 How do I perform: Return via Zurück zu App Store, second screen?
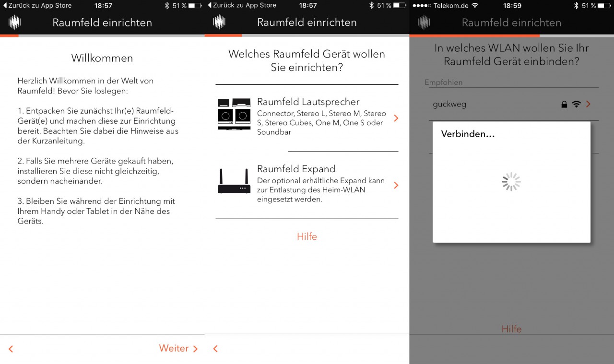coord(242,5)
